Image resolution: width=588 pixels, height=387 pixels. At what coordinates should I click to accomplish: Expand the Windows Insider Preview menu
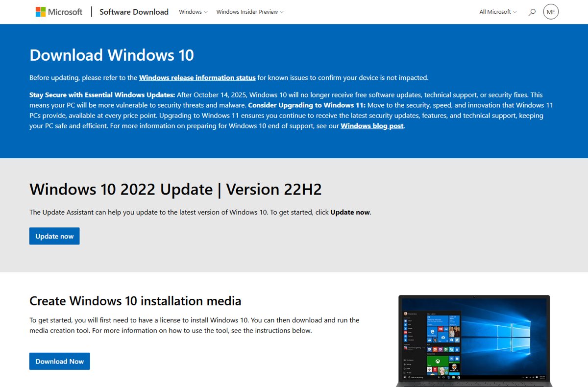(x=250, y=12)
